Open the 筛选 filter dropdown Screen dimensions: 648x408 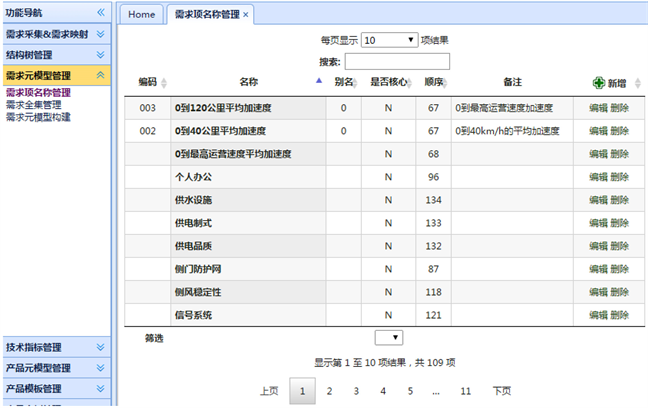tap(388, 338)
